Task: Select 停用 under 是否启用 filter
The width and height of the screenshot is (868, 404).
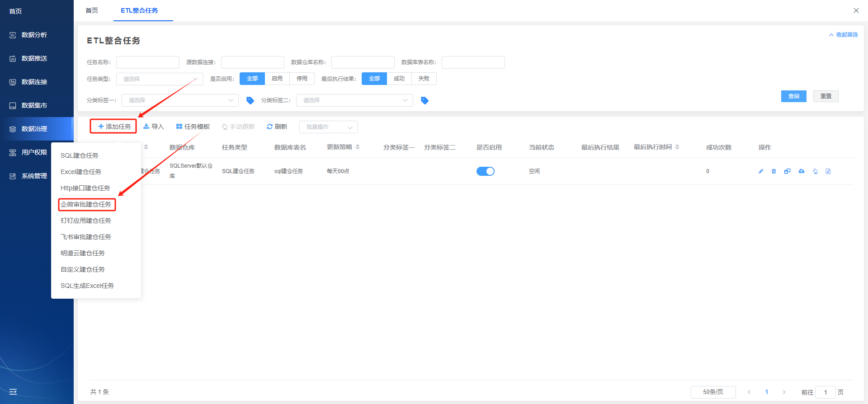Action: tap(302, 79)
